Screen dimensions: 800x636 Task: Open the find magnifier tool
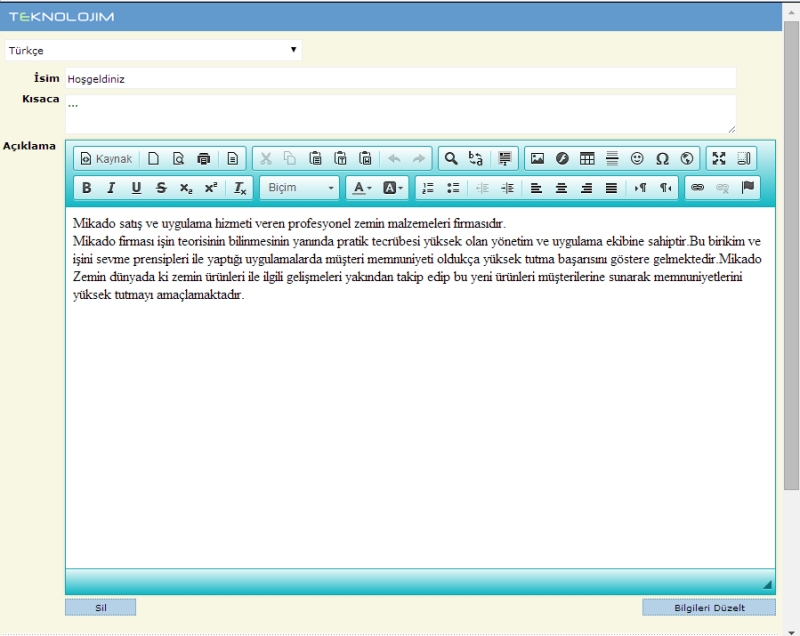click(451, 159)
